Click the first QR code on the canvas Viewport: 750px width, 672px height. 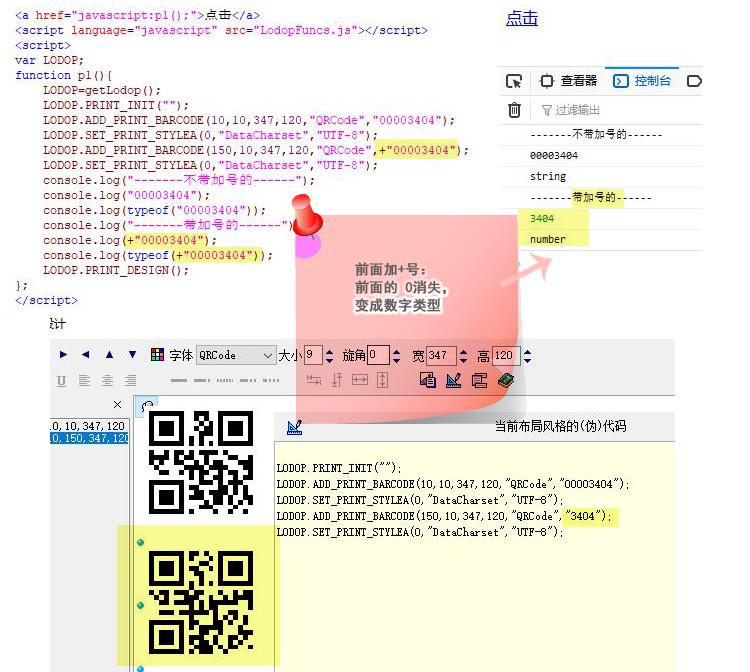click(201, 462)
